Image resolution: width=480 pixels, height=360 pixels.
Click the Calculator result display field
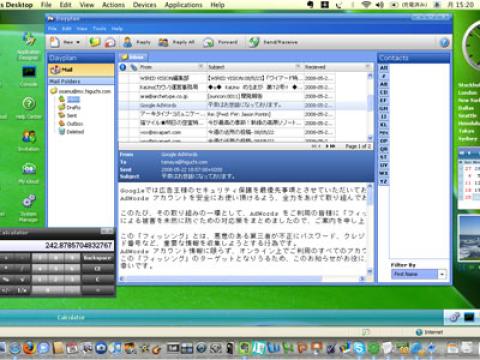[x=57, y=246]
